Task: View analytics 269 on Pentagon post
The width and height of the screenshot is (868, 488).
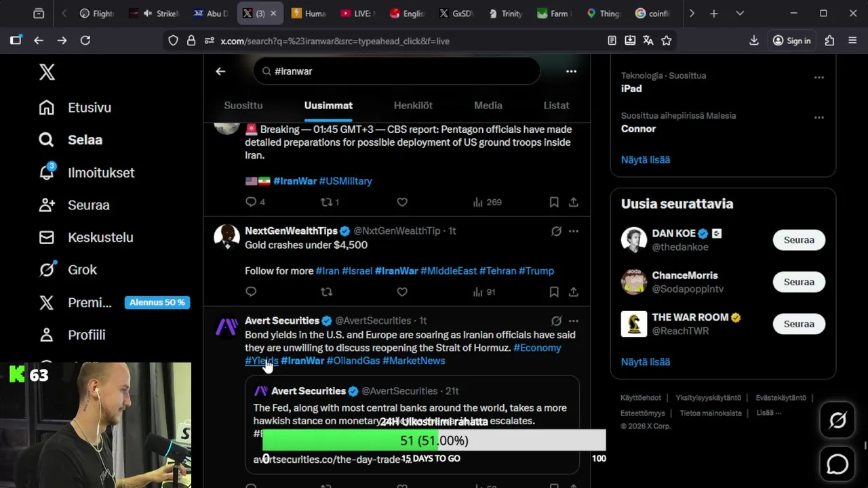Action: 487,202
